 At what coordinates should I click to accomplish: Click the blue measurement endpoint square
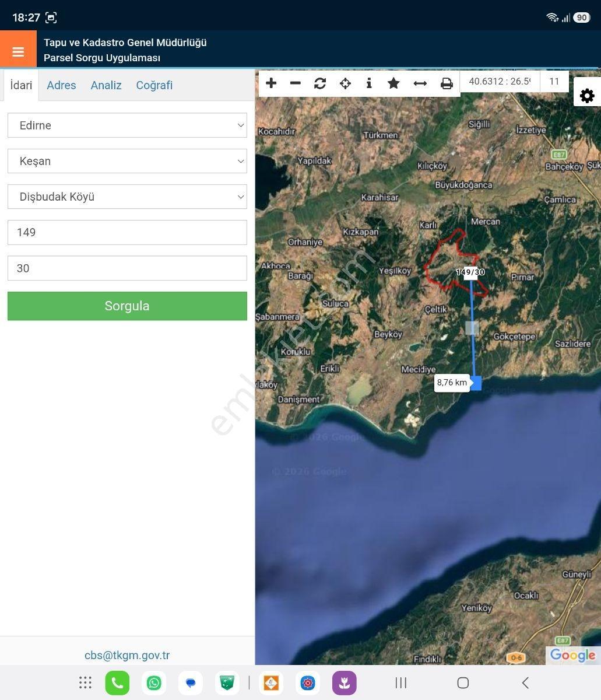476,383
